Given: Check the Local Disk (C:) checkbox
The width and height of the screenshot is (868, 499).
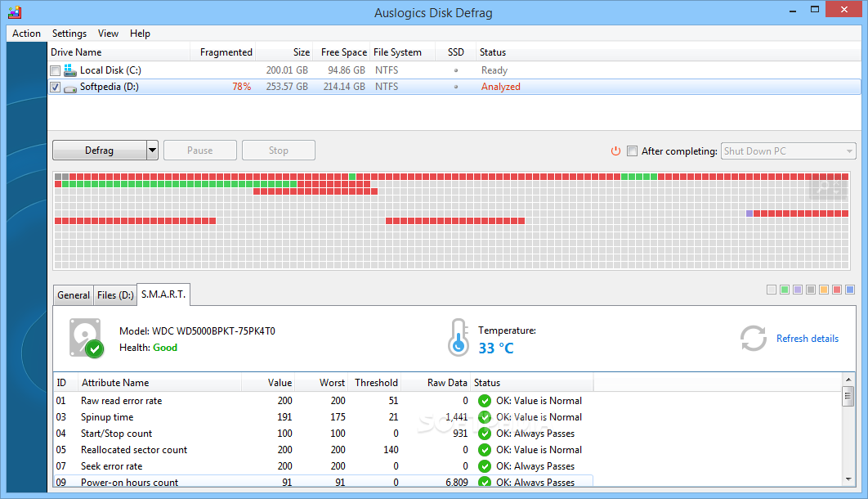Looking at the screenshot, I should pos(55,71).
